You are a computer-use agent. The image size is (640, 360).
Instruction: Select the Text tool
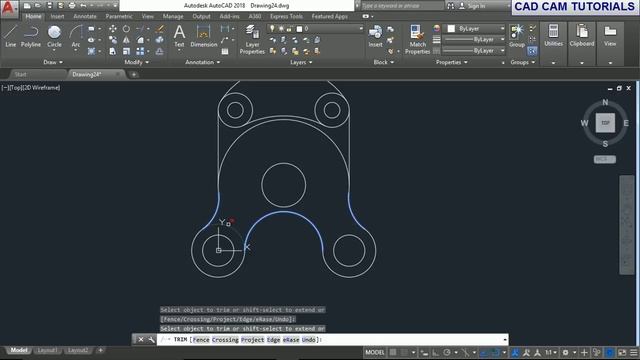point(179,36)
